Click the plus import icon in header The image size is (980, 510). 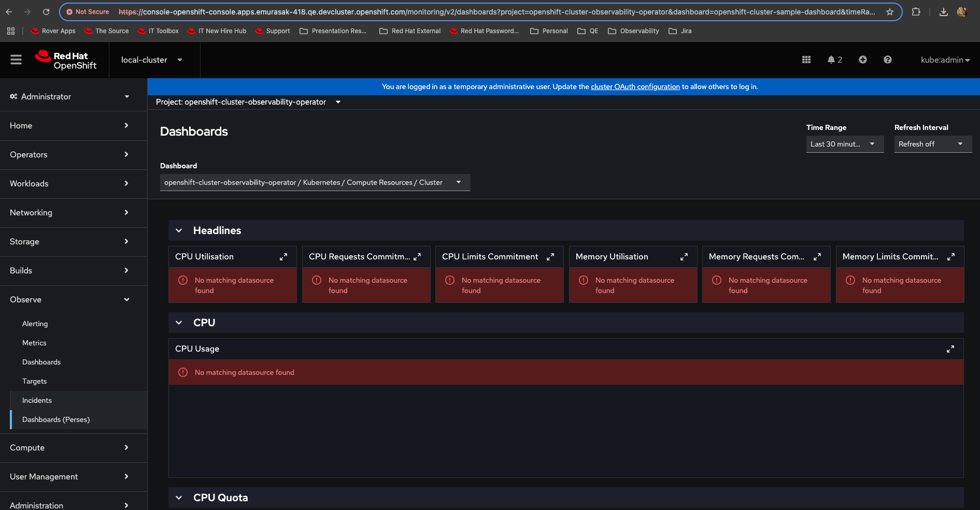(862, 60)
